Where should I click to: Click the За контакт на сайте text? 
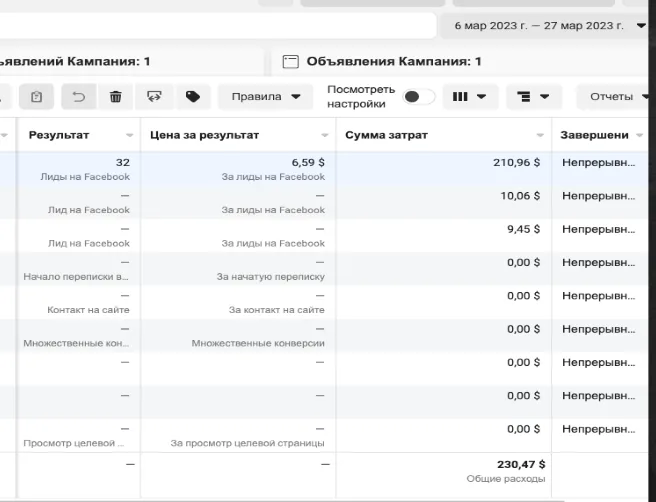(277, 310)
